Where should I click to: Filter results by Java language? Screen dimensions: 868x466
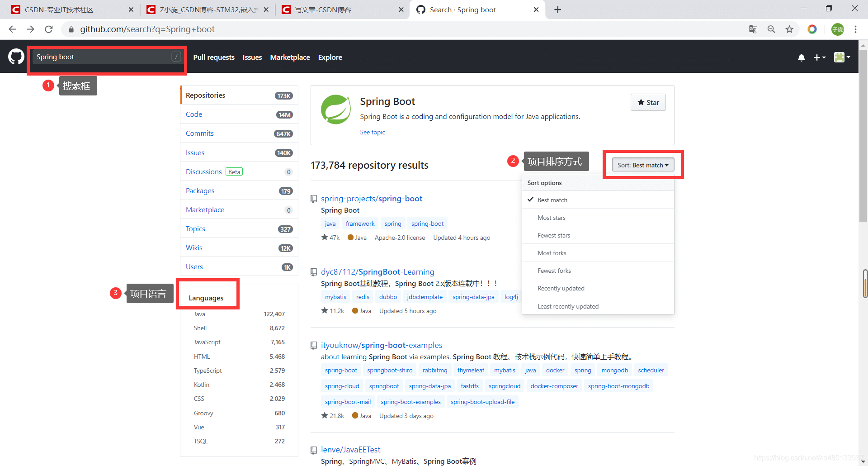[x=239, y=314]
